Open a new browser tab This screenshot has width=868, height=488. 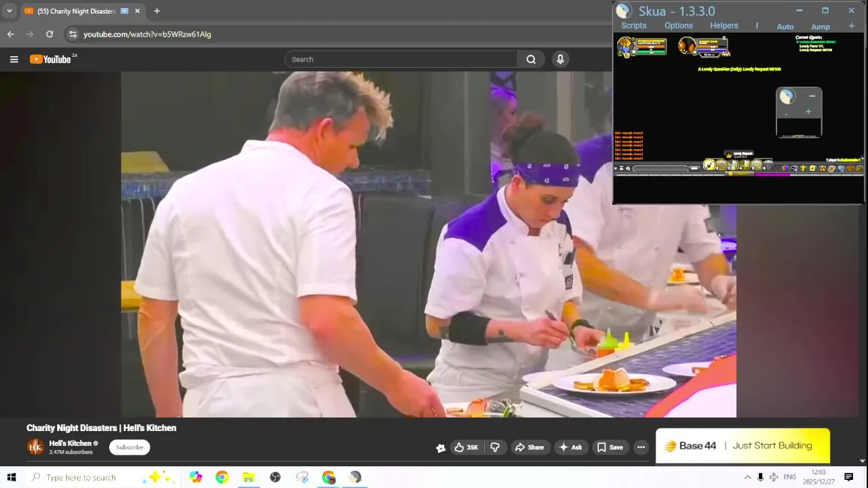[x=157, y=11]
